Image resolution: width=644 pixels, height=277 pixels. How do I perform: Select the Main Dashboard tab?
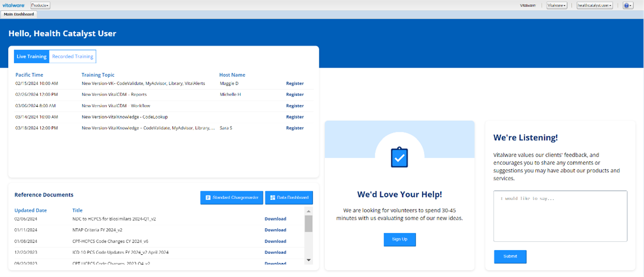pos(19,15)
